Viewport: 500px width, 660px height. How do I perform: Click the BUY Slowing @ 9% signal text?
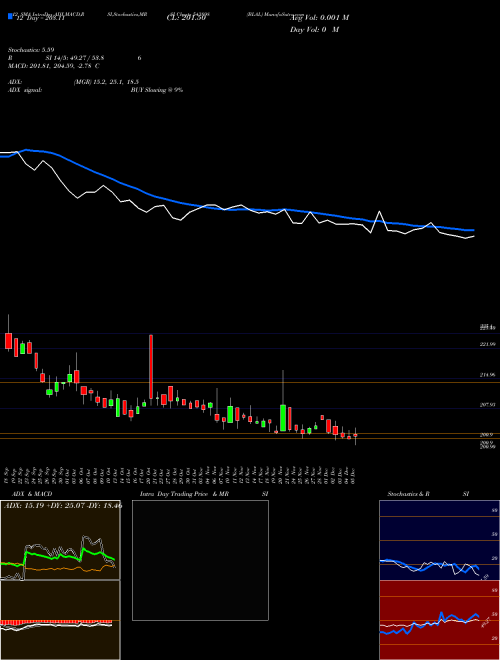coord(157,90)
